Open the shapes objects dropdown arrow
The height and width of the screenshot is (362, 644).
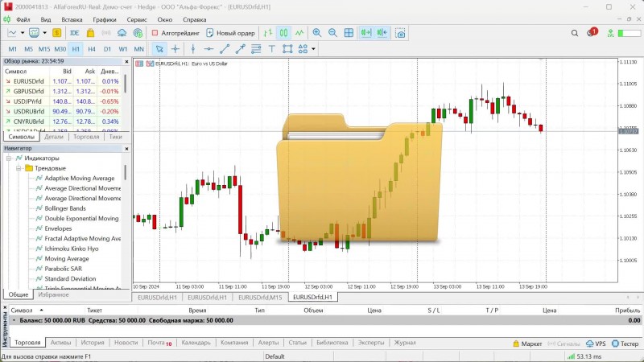313,49
